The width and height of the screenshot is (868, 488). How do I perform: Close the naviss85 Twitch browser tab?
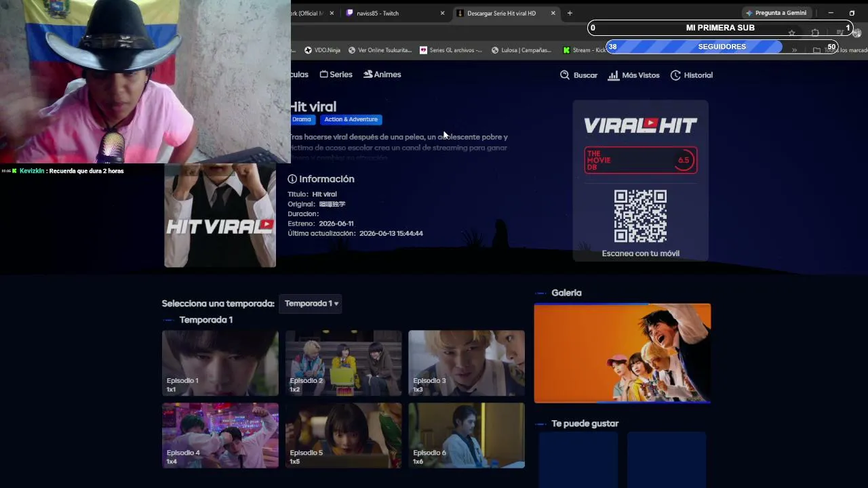[x=443, y=13]
